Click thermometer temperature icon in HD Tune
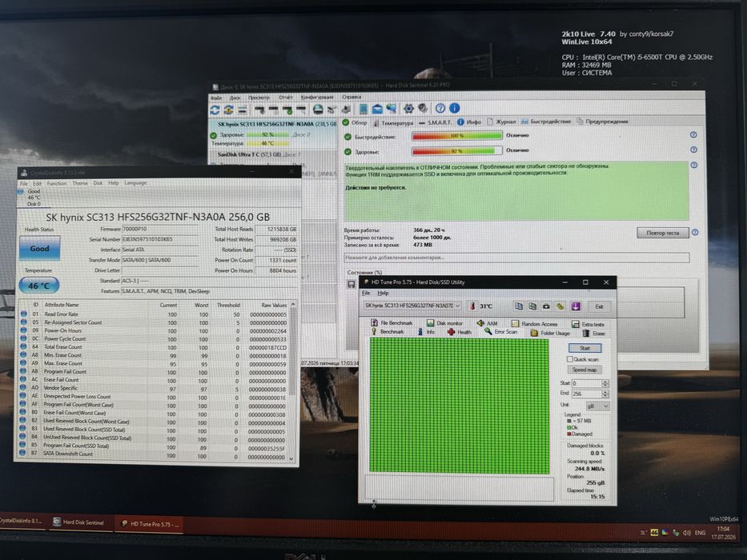747x560 pixels. pyautogui.click(x=472, y=306)
